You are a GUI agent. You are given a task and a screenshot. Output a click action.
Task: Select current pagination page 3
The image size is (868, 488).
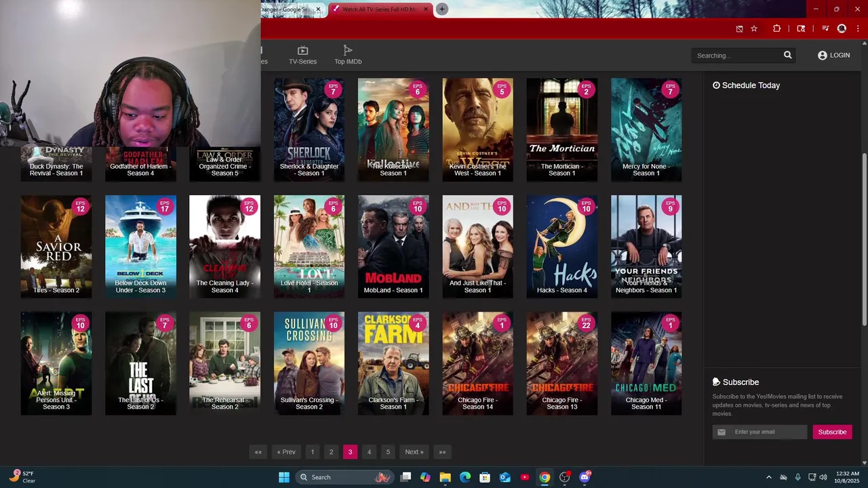click(350, 452)
